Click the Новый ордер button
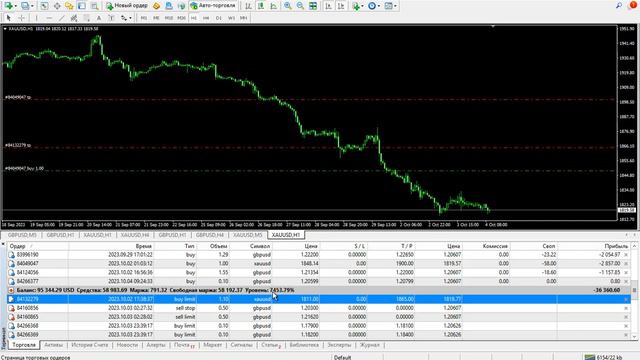Screen dimensions: 640x360 click(x=127, y=6)
